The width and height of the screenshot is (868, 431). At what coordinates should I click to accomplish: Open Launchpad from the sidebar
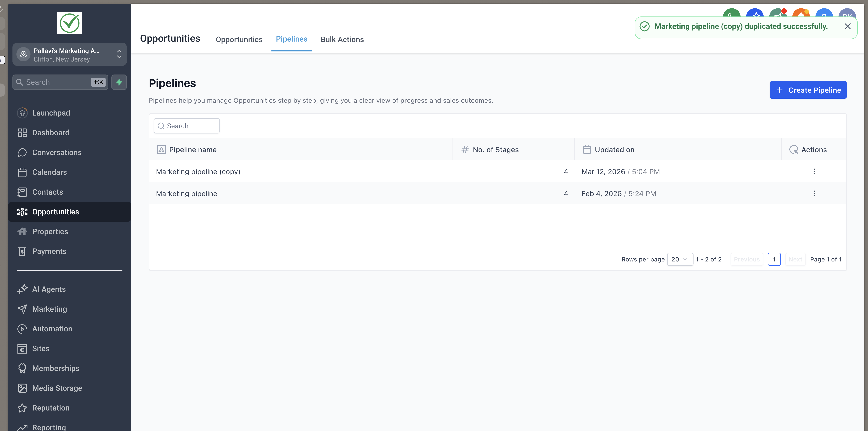51,113
